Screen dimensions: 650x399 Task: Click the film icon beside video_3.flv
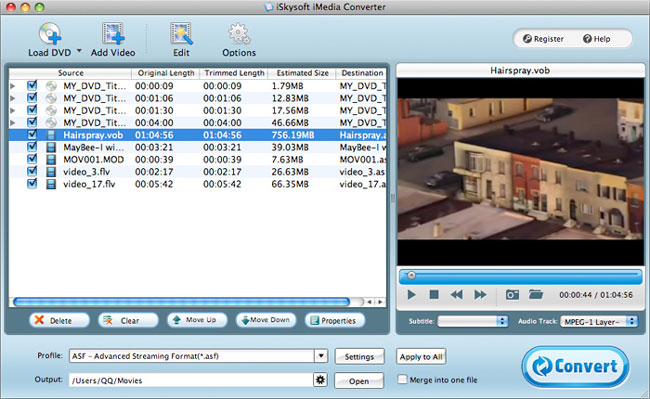[51, 172]
